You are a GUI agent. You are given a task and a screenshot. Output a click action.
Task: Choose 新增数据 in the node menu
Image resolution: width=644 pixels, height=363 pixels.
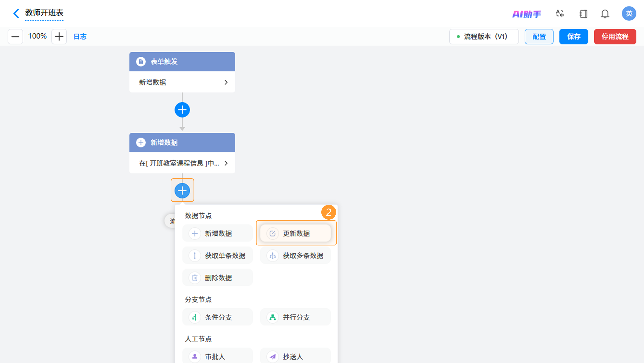pyautogui.click(x=218, y=233)
